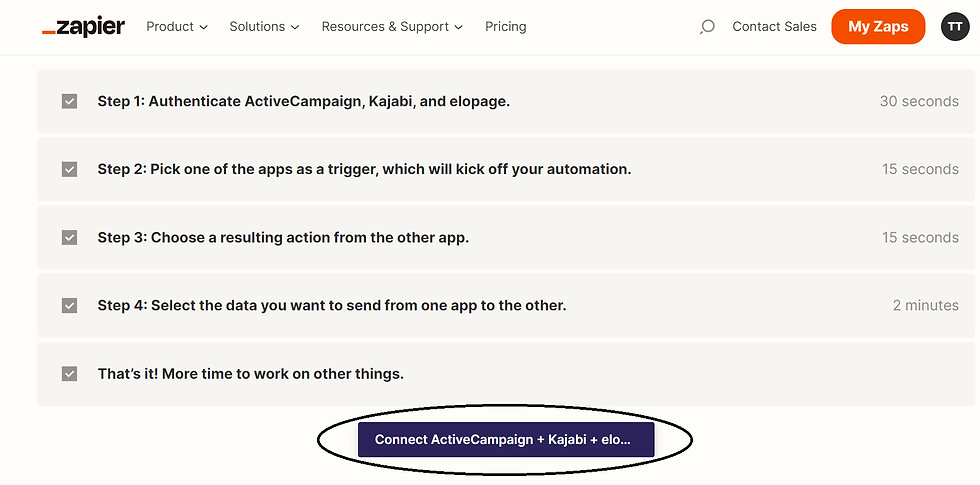Toggle the Step 1 Authenticate checkbox
This screenshot has width=980, height=485.
click(x=69, y=101)
